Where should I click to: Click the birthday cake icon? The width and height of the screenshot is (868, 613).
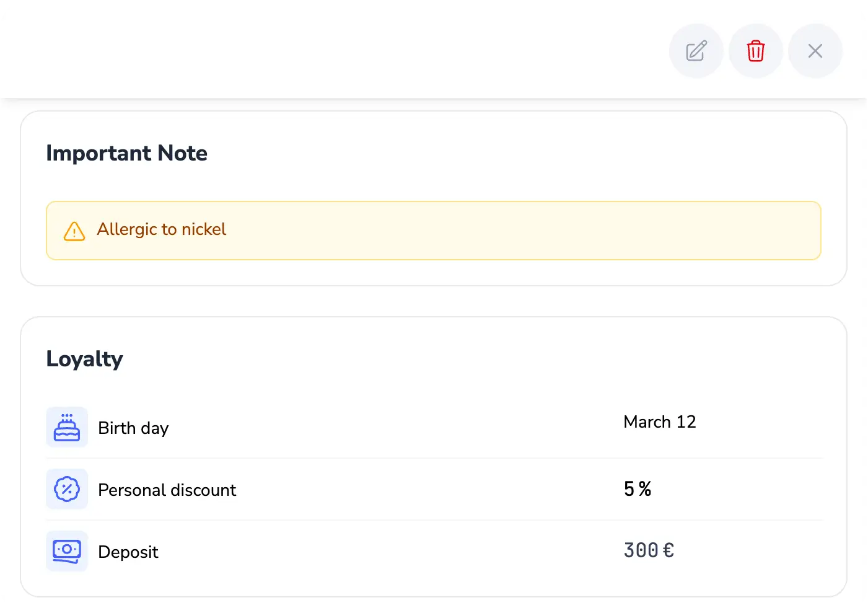pyautogui.click(x=66, y=427)
